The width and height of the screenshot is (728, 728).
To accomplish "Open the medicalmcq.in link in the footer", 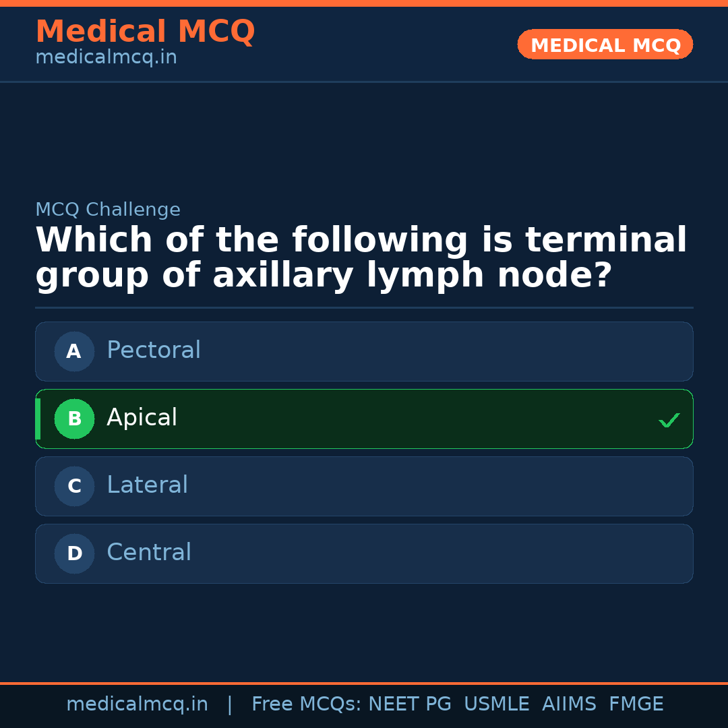I will pos(137,704).
